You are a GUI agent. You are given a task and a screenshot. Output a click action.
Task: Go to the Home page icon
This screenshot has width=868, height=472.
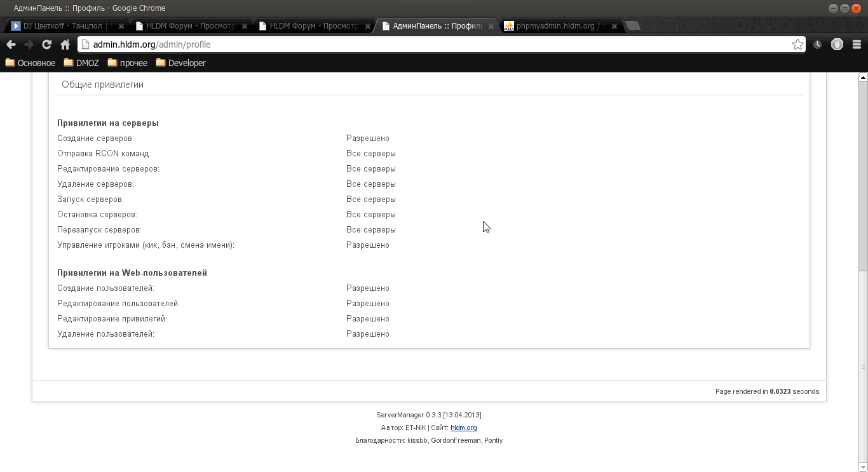pyautogui.click(x=65, y=44)
